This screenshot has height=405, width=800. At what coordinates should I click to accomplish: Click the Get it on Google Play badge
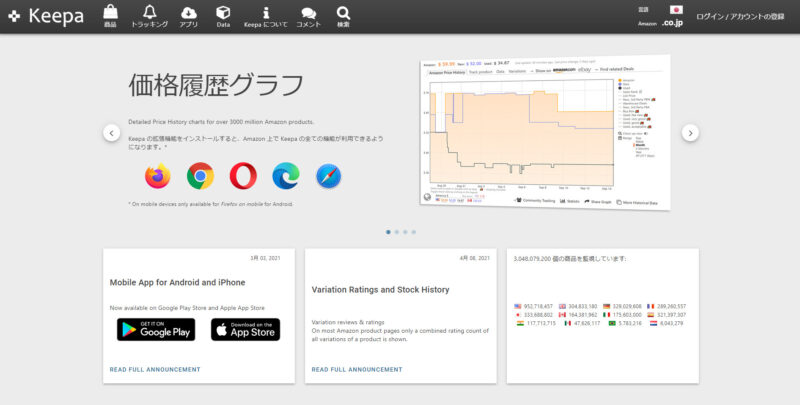click(x=156, y=330)
